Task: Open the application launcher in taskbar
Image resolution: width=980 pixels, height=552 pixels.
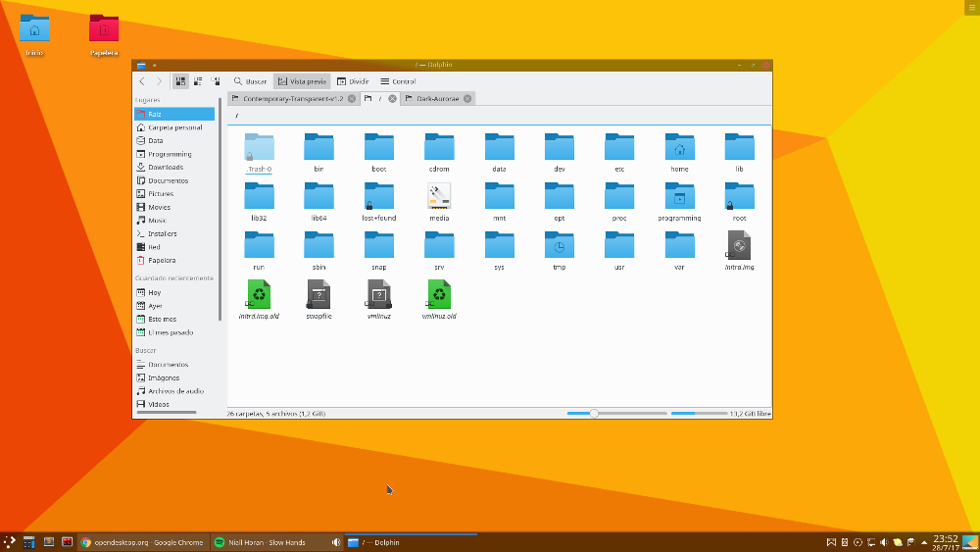Action: 9,542
